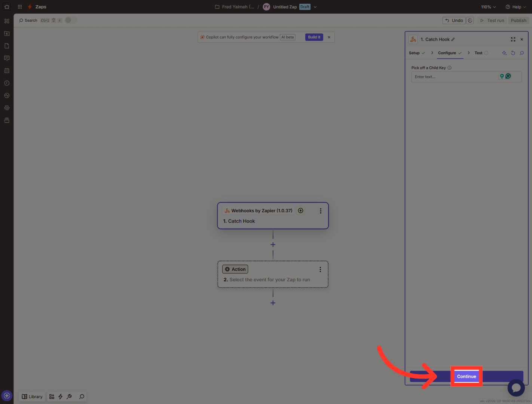Open the 110% zoom dropdown
The width and height of the screenshot is (532, 404).
488,7
